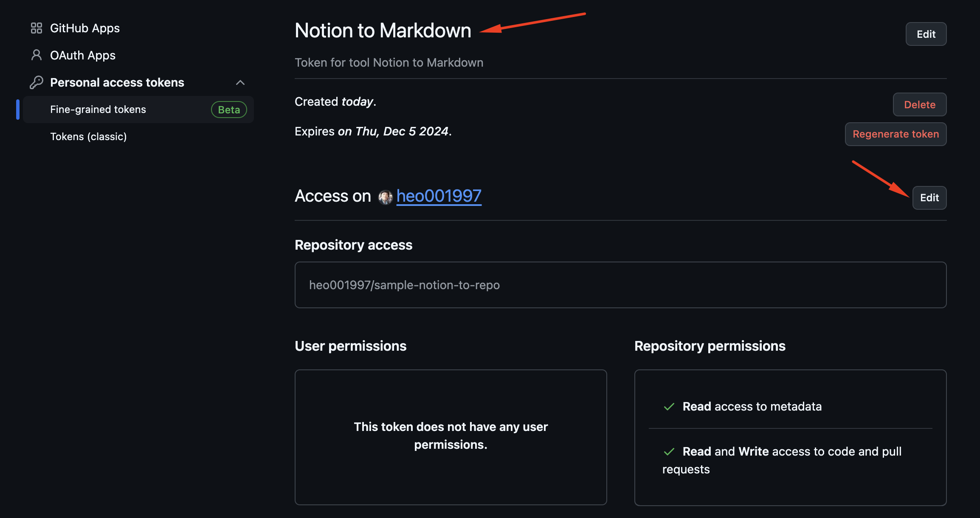980x518 pixels.
Task: Click the OAuth Apps person icon
Action: point(37,55)
